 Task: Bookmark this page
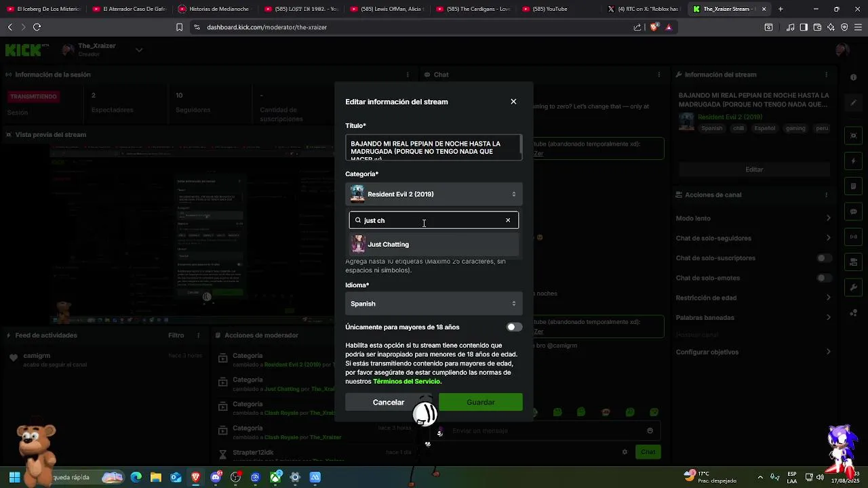tap(180, 27)
